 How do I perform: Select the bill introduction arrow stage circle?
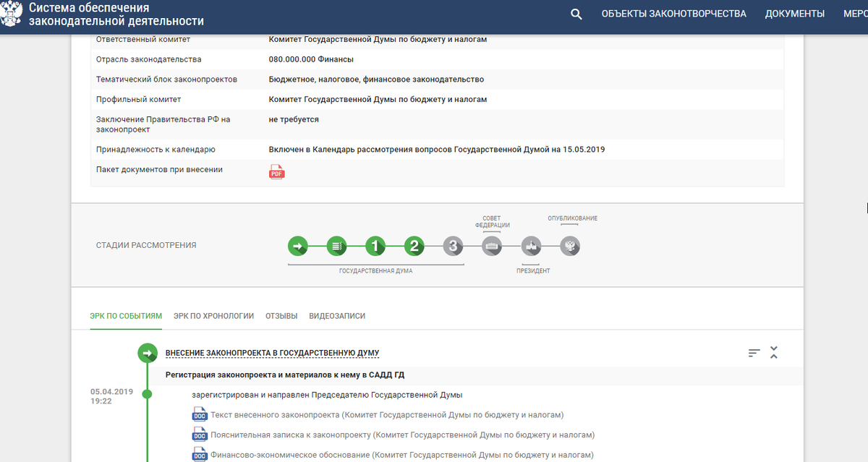click(298, 247)
